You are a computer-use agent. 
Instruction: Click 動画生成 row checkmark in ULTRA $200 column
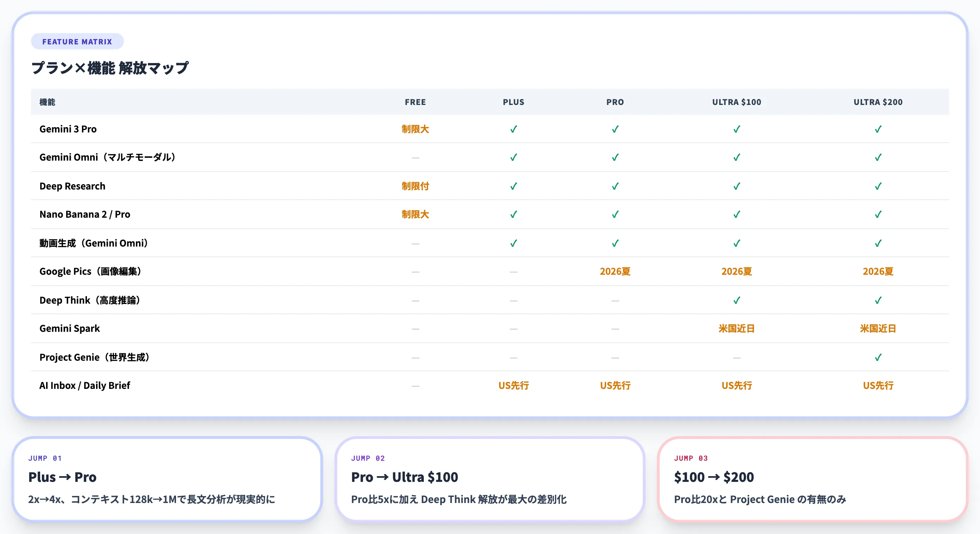(x=878, y=243)
